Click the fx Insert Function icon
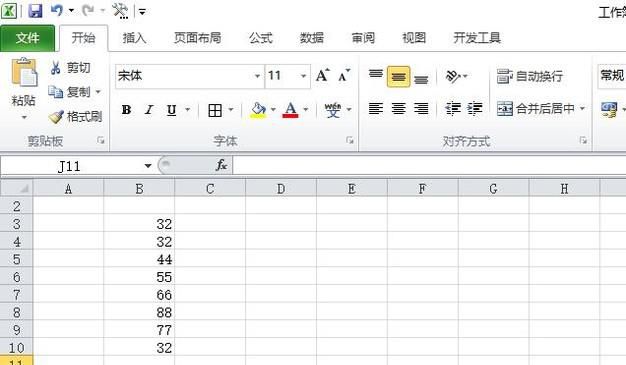626x365 pixels. 222,165
